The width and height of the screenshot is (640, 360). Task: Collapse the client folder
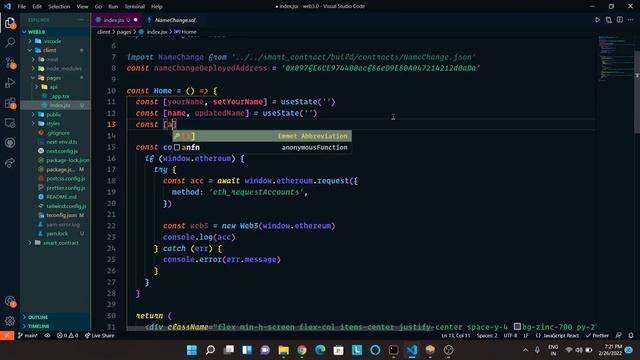tap(55, 50)
